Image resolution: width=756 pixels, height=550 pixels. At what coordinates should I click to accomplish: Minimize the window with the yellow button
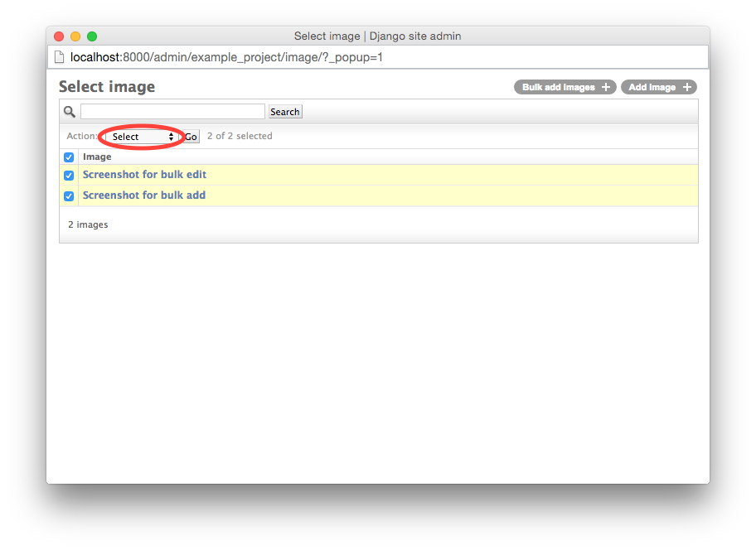pyautogui.click(x=75, y=36)
